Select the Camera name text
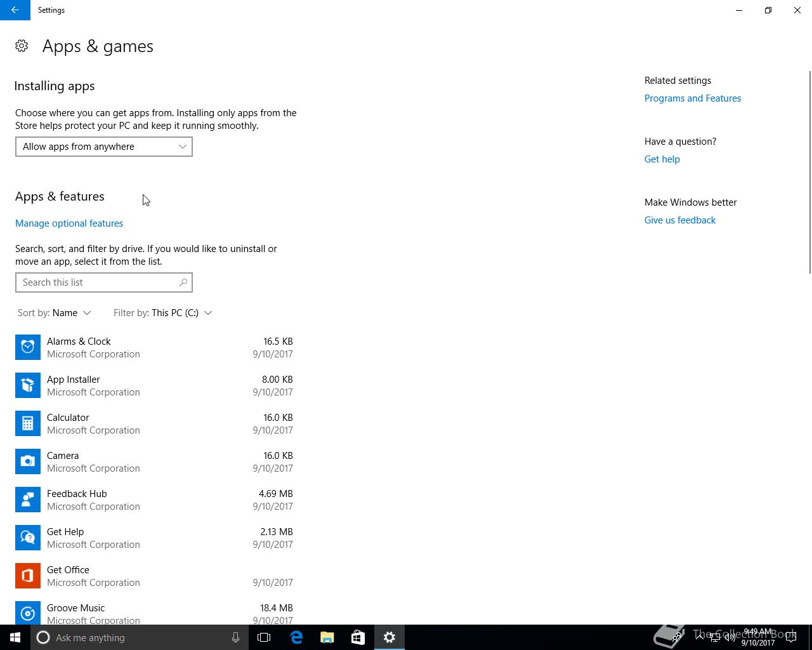This screenshot has width=812, height=650. point(63,456)
